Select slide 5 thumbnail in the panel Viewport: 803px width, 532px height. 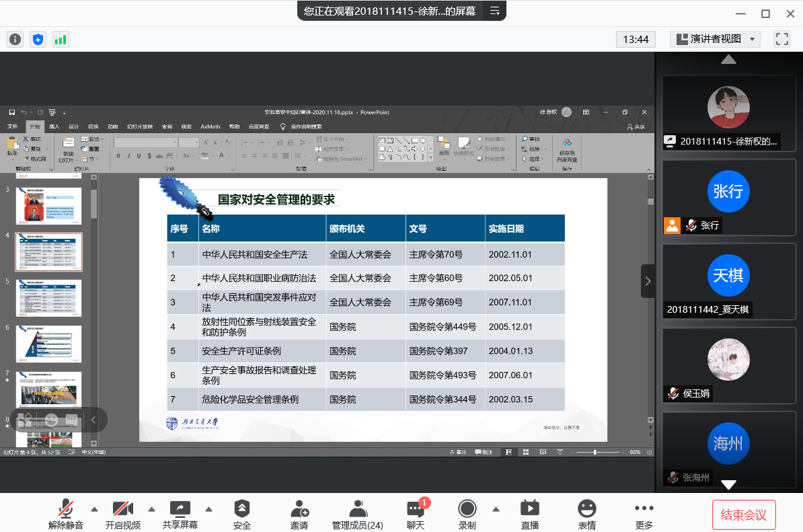(x=48, y=298)
